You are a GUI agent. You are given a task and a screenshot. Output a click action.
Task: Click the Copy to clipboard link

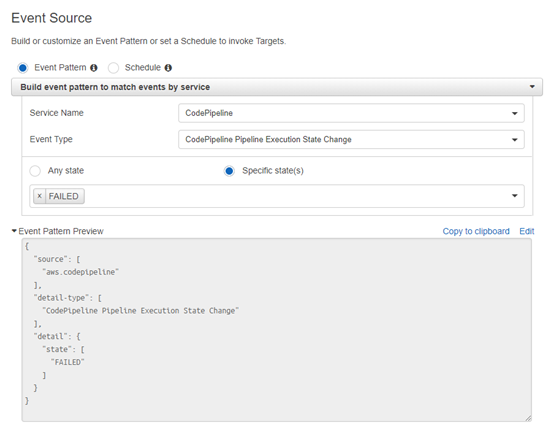476,231
